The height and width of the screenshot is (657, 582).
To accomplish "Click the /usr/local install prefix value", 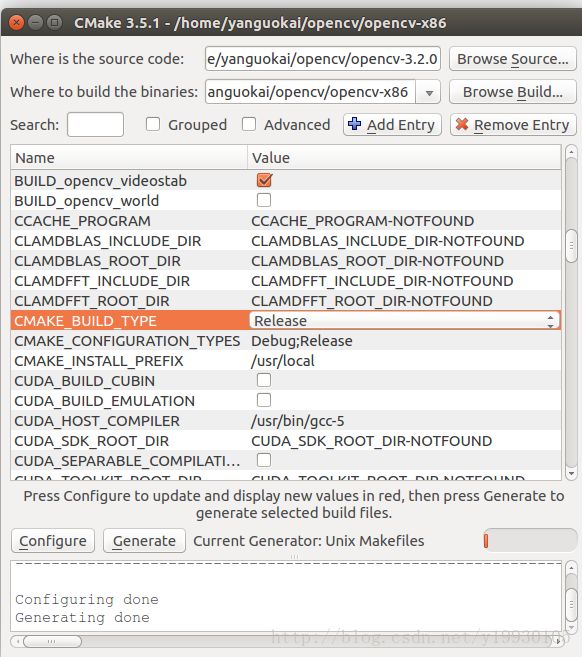I will coord(283,361).
